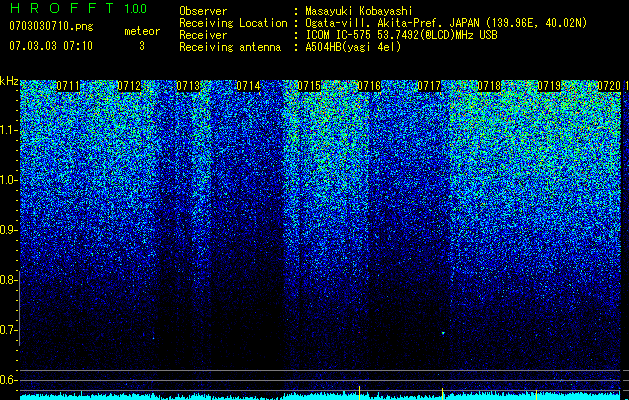Select the file name 0703030710.png
This screenshot has height=400, width=629.
click(x=51, y=26)
